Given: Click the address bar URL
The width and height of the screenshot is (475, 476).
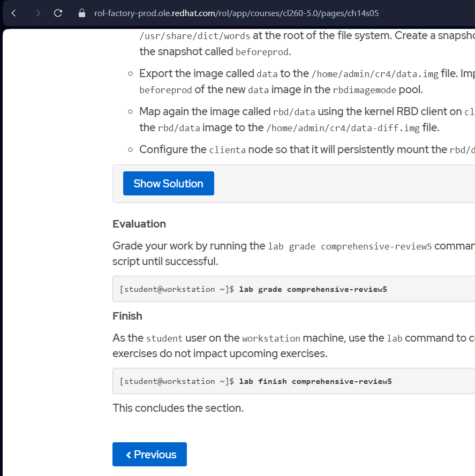Looking at the screenshot, I should (x=236, y=13).
